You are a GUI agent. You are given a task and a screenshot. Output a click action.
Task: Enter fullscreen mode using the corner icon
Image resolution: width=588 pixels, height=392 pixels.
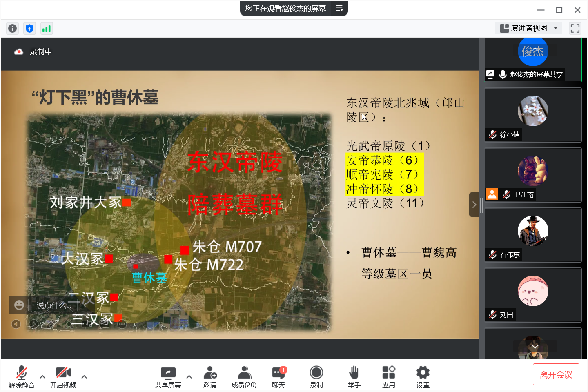tap(575, 28)
